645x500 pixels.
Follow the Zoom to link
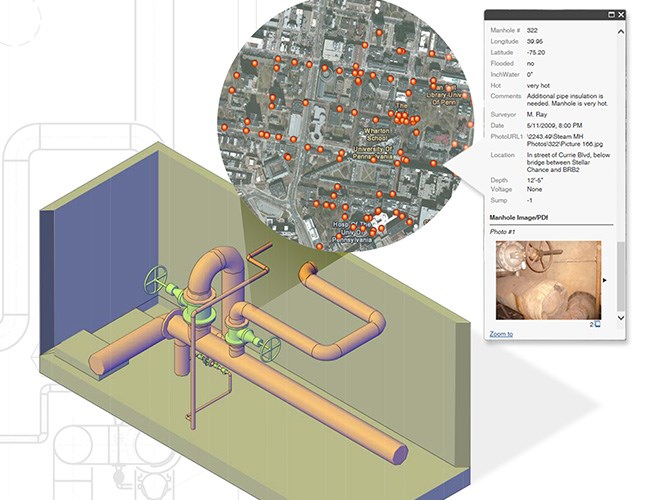click(x=501, y=334)
